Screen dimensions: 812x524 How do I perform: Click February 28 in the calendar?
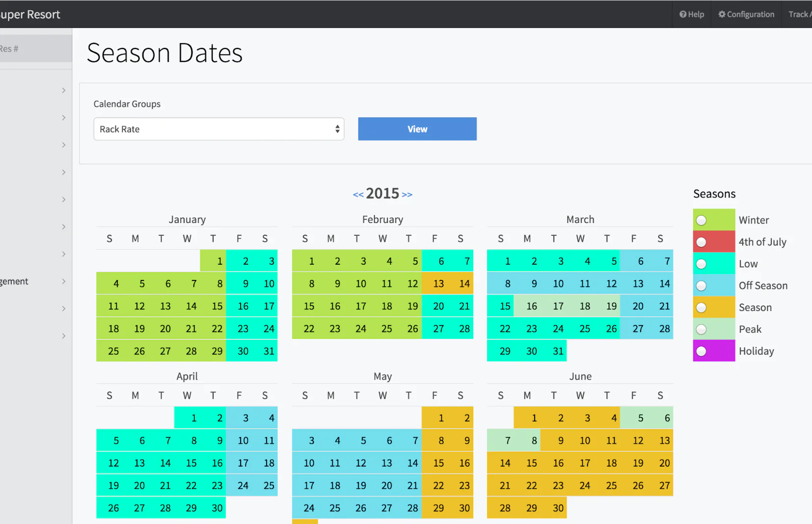tap(460, 329)
